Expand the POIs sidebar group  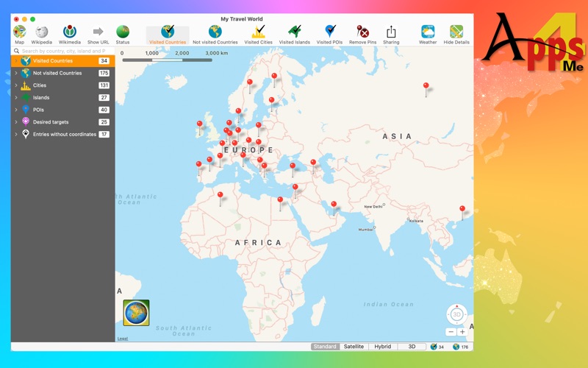[x=16, y=110]
